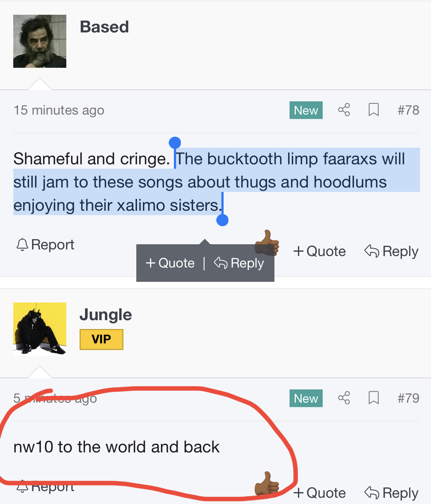Open the Jungle username link
431x504 pixels.
(x=106, y=315)
